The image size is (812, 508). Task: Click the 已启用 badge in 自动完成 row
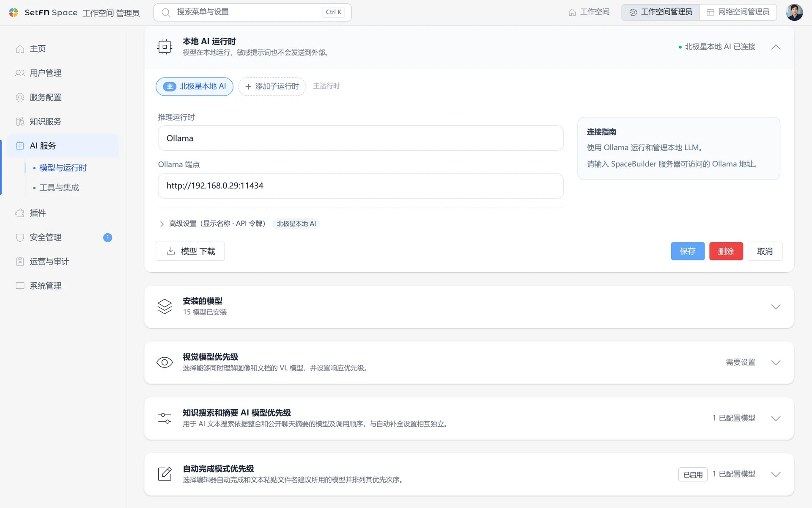(x=693, y=475)
